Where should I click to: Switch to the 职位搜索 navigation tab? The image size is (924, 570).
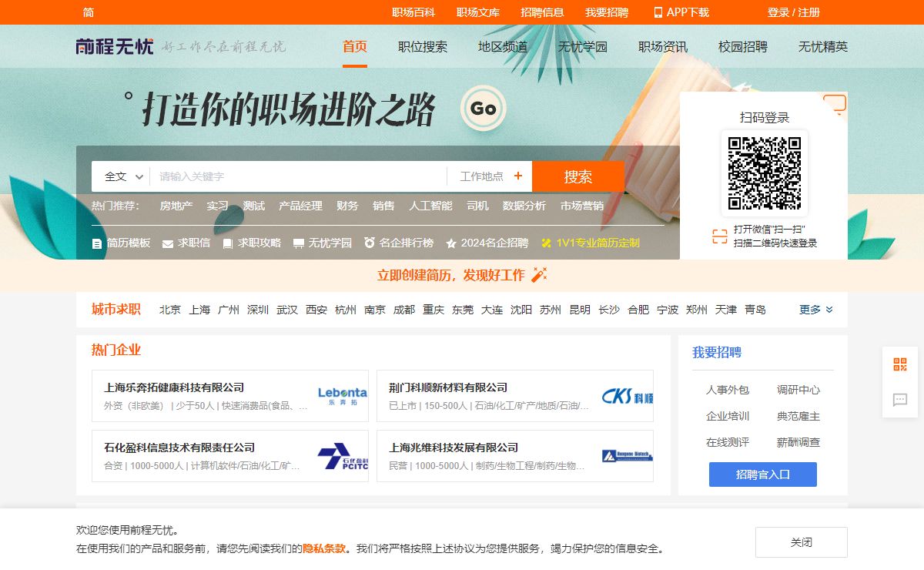pyautogui.click(x=423, y=47)
